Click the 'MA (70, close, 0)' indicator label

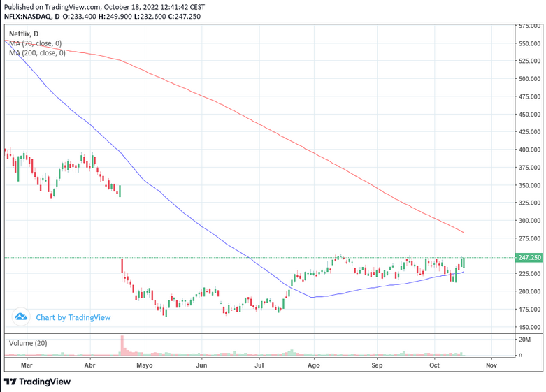coord(35,43)
